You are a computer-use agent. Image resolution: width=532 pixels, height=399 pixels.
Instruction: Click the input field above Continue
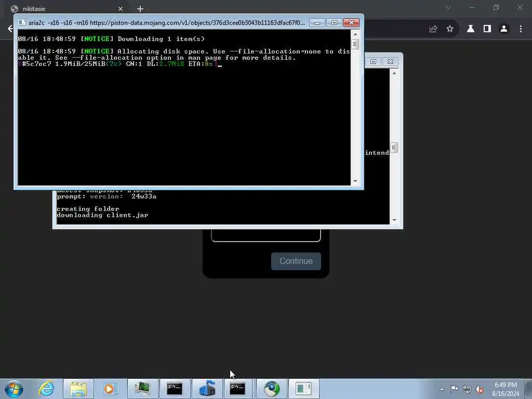[x=266, y=236]
